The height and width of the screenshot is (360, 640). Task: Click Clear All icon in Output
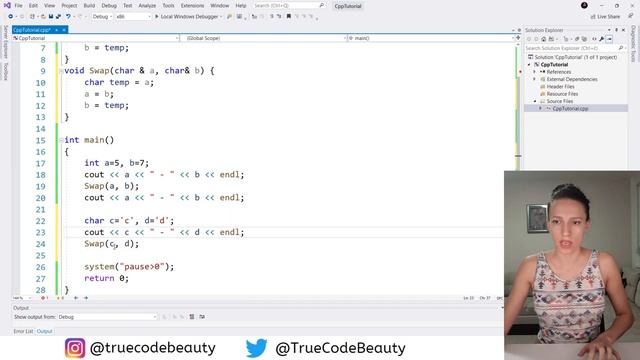[x=191, y=317]
